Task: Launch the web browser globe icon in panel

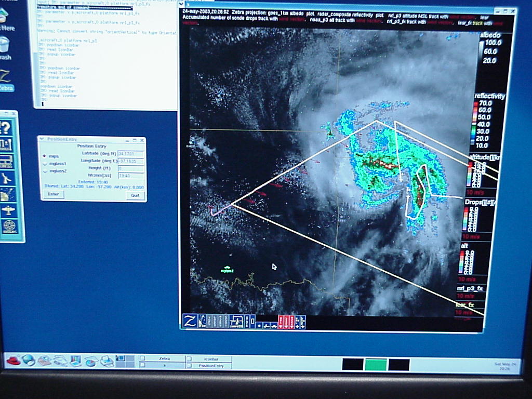Action: pos(29,360)
